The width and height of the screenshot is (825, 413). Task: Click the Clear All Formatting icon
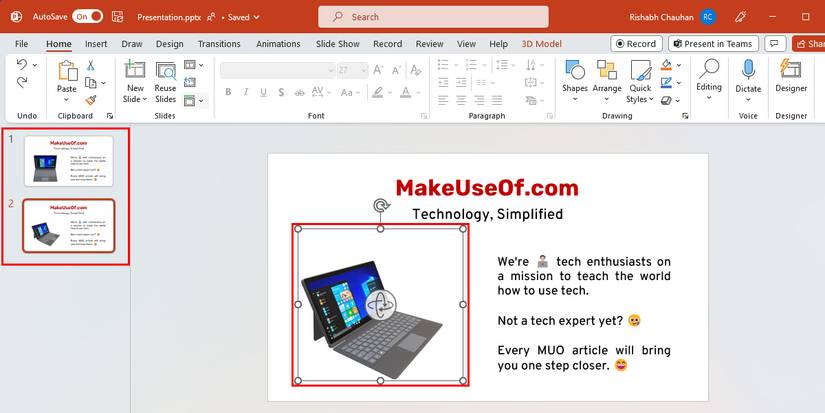click(x=416, y=70)
